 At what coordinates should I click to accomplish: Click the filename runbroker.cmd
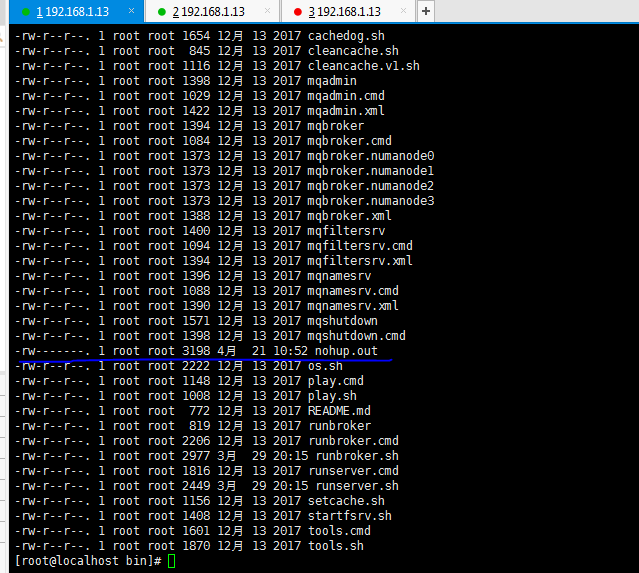pos(353,441)
